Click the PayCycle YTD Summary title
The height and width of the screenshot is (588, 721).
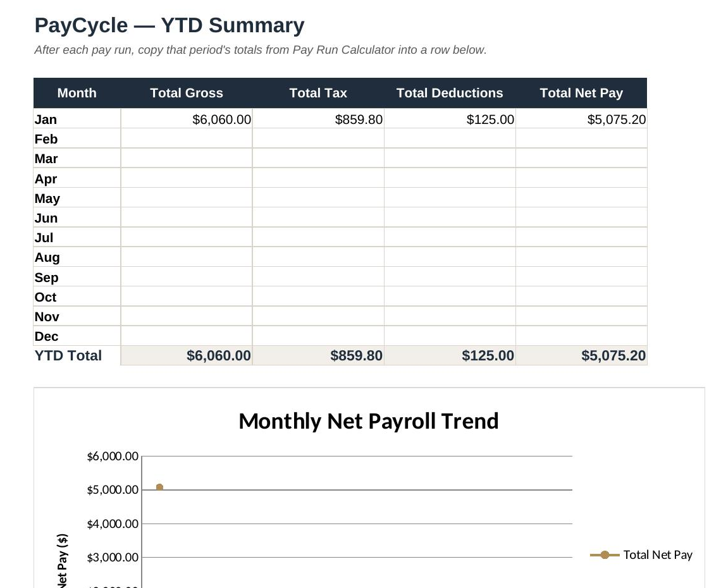(x=169, y=25)
